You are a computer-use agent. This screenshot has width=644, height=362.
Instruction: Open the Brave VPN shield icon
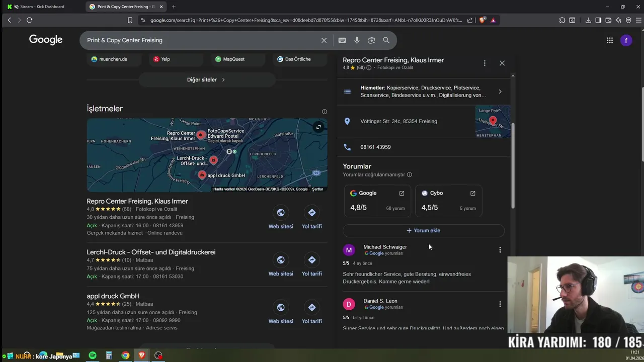(x=628, y=20)
